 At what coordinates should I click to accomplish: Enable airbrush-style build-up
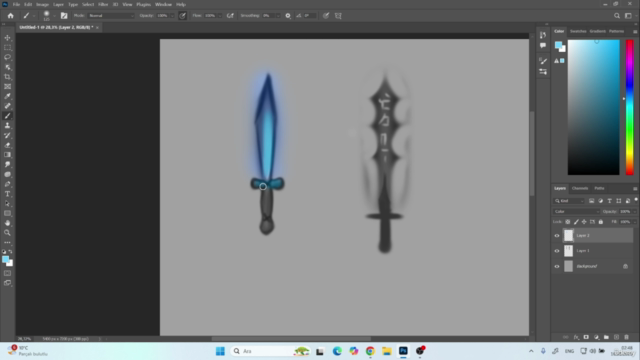(x=230, y=16)
